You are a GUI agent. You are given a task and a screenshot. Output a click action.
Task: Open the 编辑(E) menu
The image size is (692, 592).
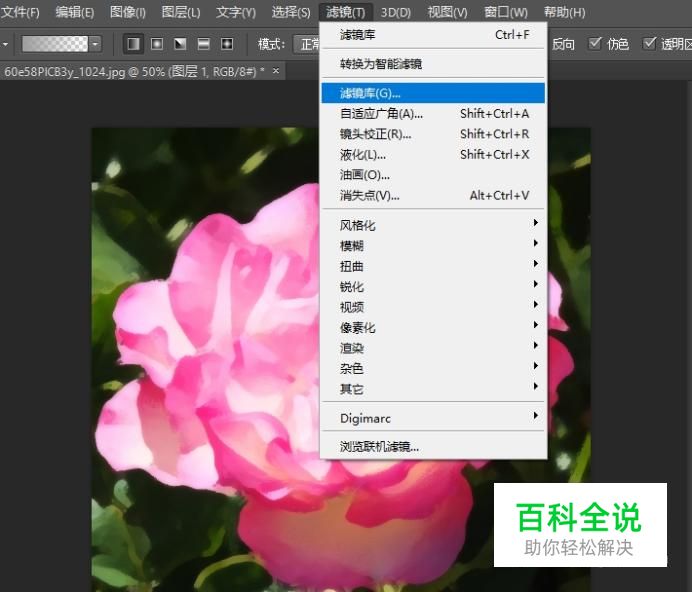(x=75, y=12)
